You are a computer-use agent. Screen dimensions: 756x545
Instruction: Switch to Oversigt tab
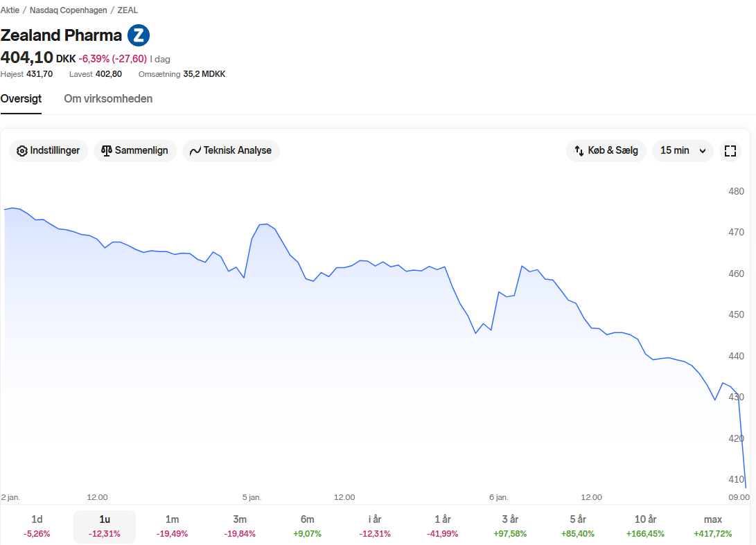pos(21,99)
